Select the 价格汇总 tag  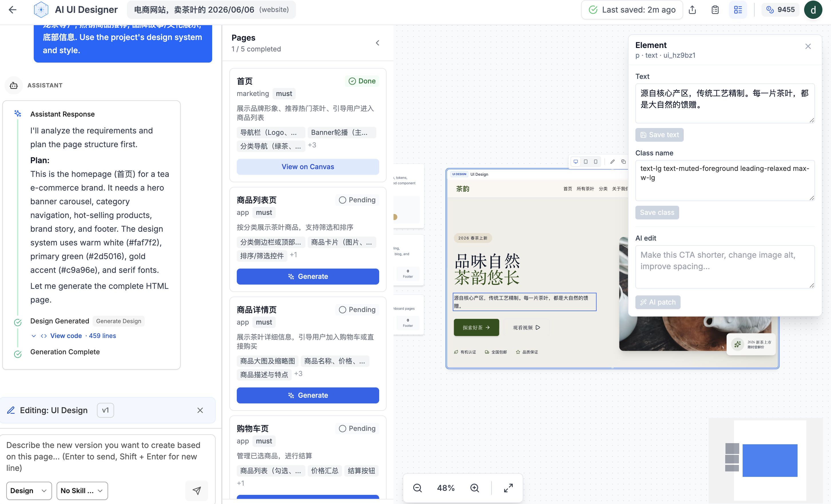(x=325, y=471)
